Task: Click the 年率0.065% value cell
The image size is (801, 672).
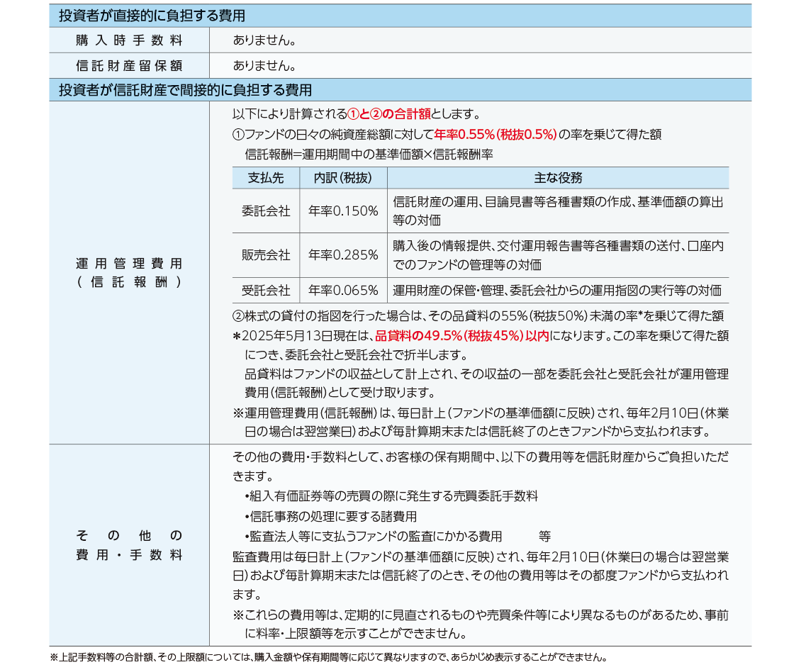Action: [x=343, y=290]
